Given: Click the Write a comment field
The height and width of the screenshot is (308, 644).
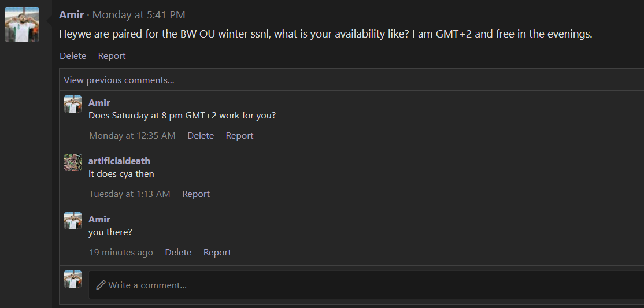Looking at the screenshot, I should click(x=367, y=285).
